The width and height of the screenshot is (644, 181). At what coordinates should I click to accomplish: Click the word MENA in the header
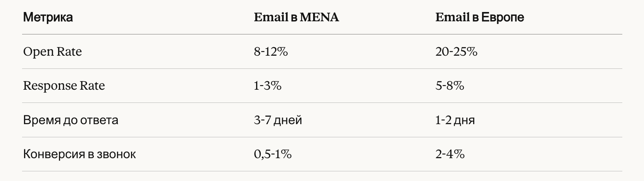pyautogui.click(x=320, y=17)
